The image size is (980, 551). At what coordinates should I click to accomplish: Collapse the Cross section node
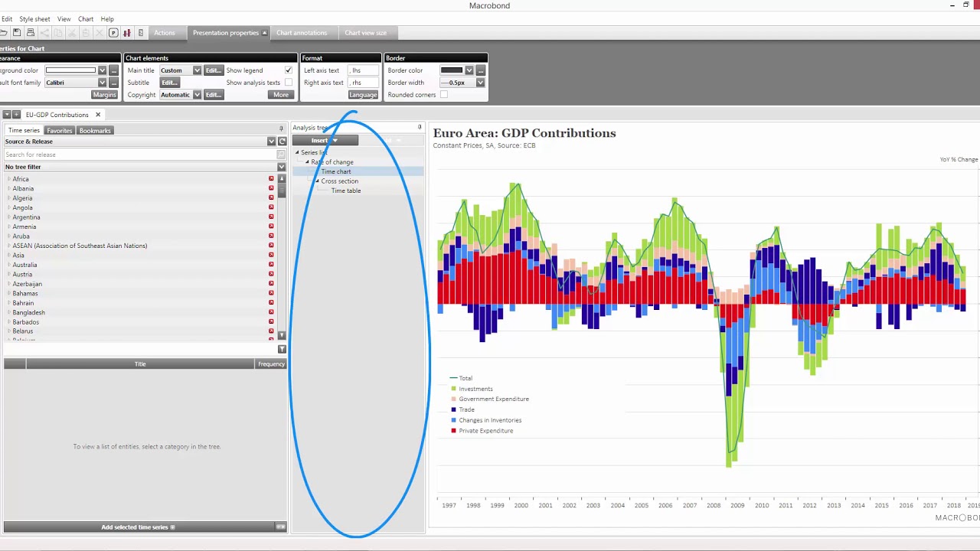tap(318, 181)
